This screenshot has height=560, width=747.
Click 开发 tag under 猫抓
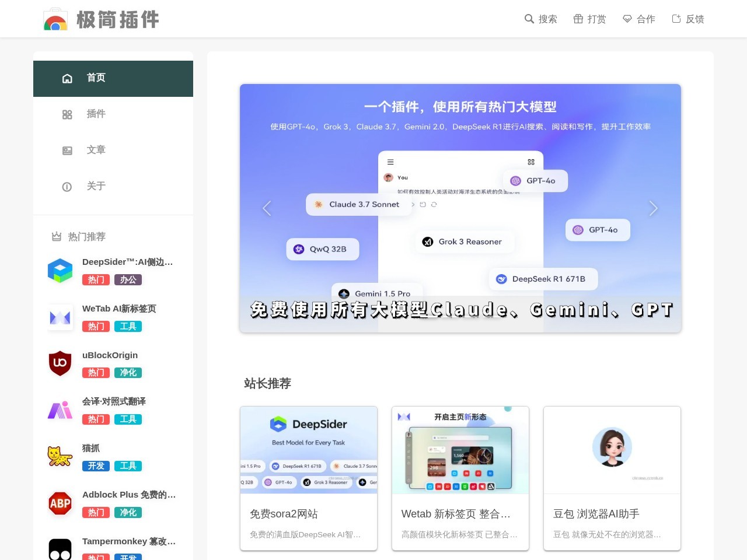pyautogui.click(x=96, y=466)
